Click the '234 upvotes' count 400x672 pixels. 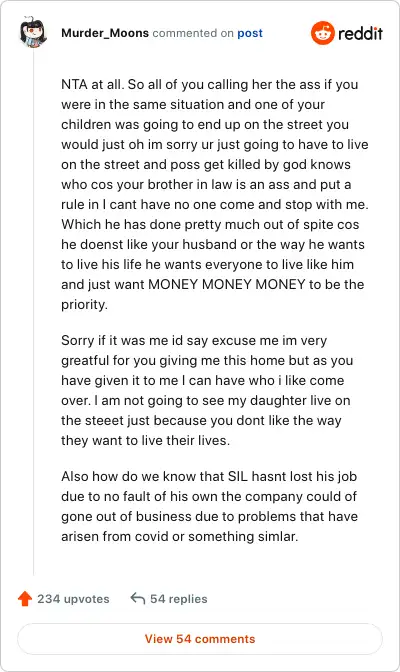(73, 599)
